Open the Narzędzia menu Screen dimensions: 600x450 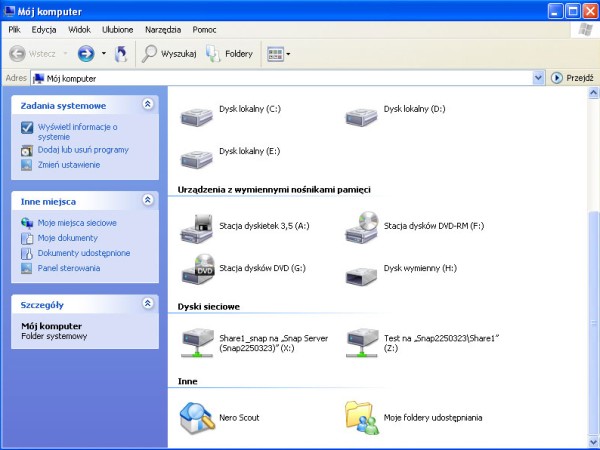tap(163, 30)
